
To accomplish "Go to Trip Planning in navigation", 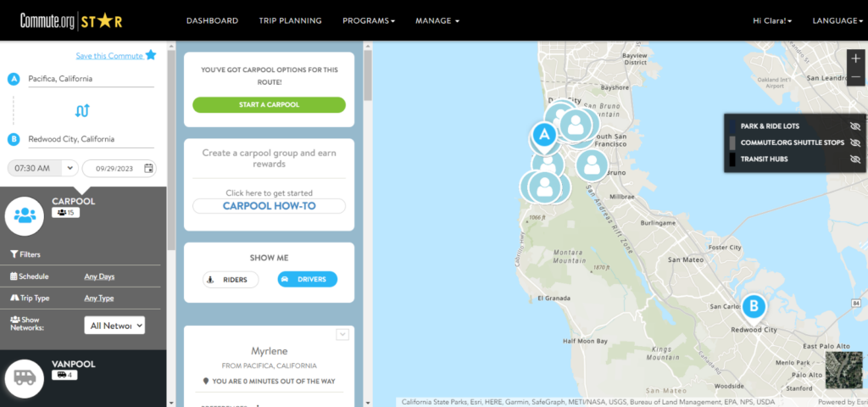I will point(290,20).
